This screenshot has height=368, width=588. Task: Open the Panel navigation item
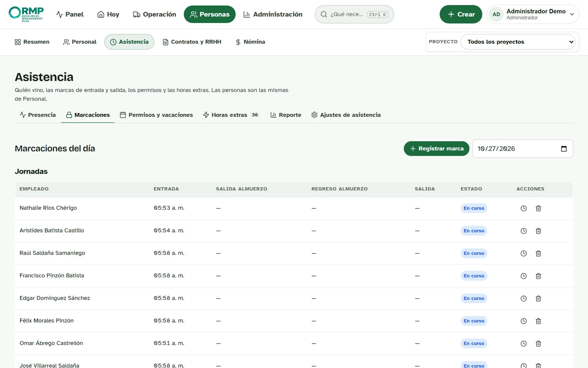pyautogui.click(x=70, y=14)
